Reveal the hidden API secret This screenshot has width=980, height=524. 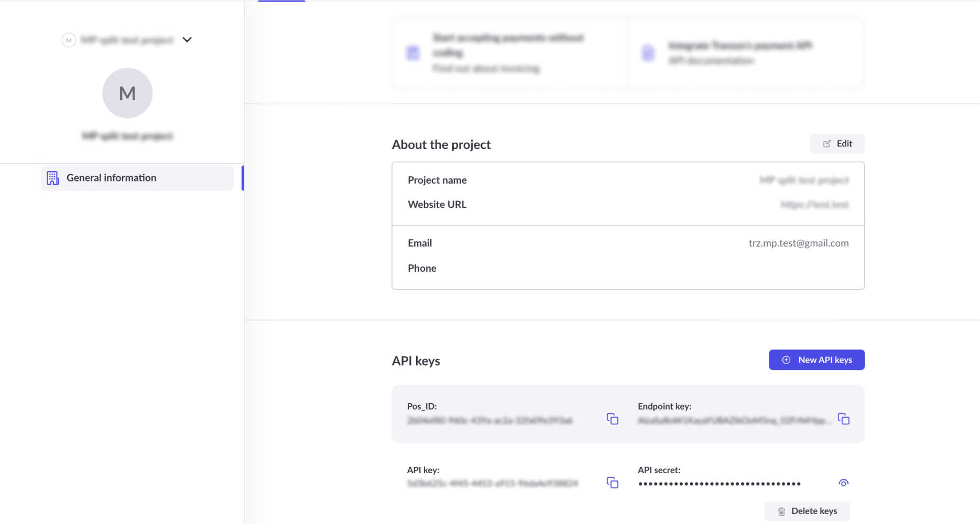tap(843, 483)
